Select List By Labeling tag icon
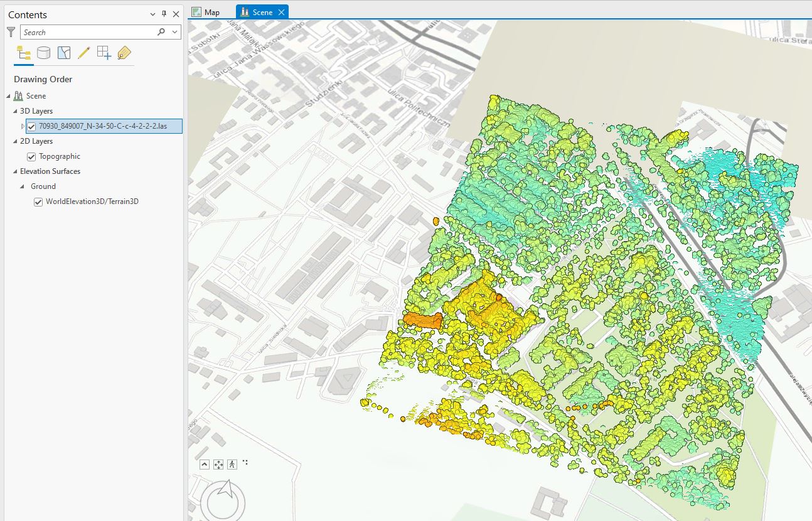 [124, 53]
